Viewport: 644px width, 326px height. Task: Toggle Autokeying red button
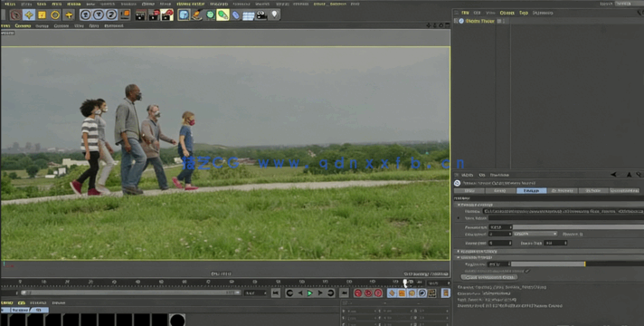pos(368,293)
